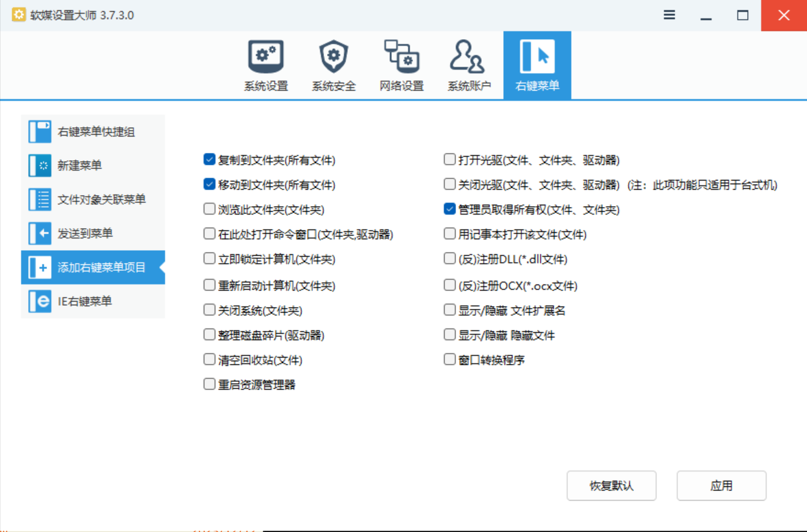807x532 pixels.
Task: Open 文件对象关联菜单 sidebar item
Action: (x=93, y=200)
